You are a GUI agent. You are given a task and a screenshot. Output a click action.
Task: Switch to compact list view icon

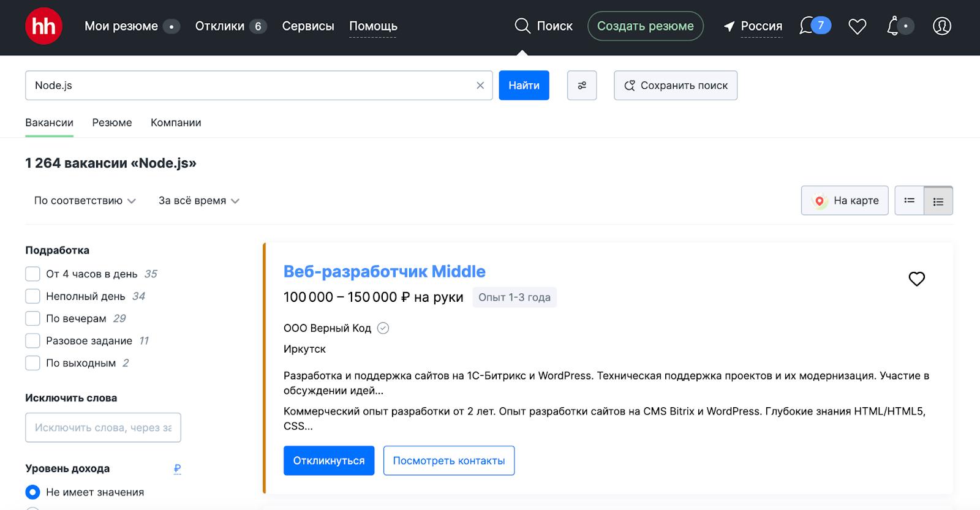[910, 201]
